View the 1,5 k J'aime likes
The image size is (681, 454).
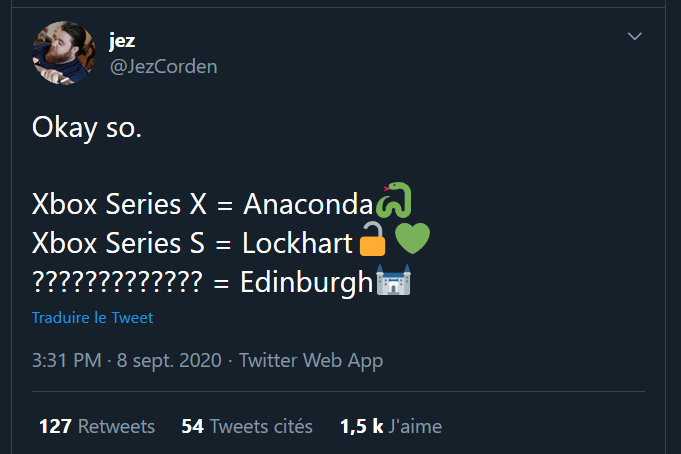pyautogui.click(x=390, y=426)
